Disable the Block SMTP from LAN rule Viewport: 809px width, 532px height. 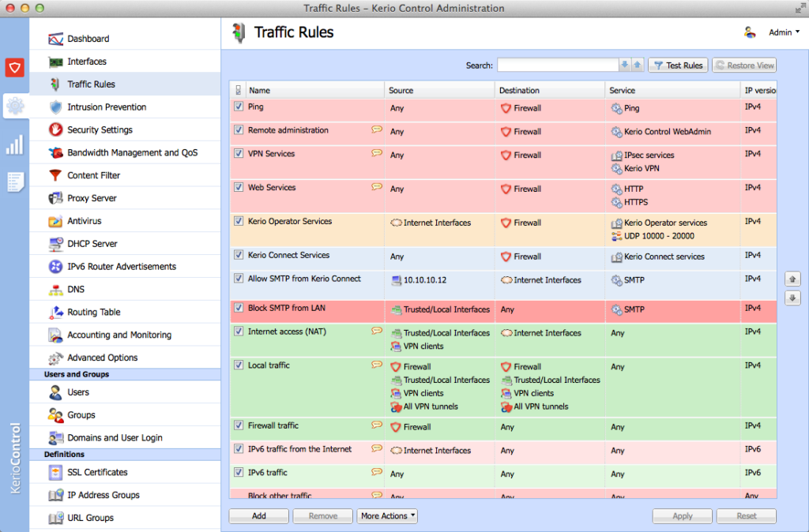(x=239, y=308)
